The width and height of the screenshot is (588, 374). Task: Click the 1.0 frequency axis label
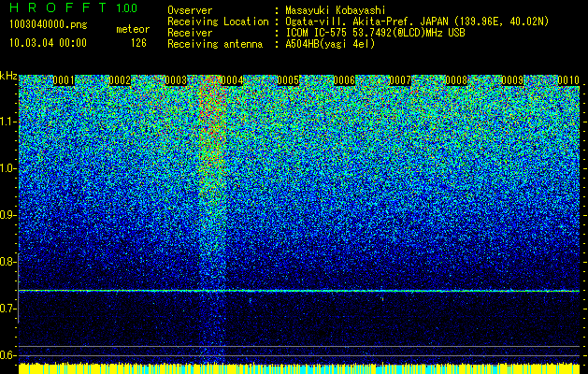coord(7,168)
